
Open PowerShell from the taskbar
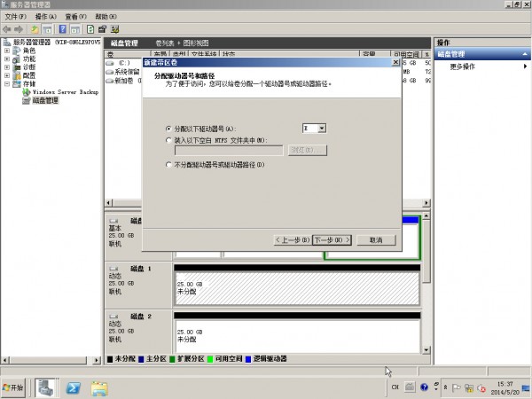point(74,388)
